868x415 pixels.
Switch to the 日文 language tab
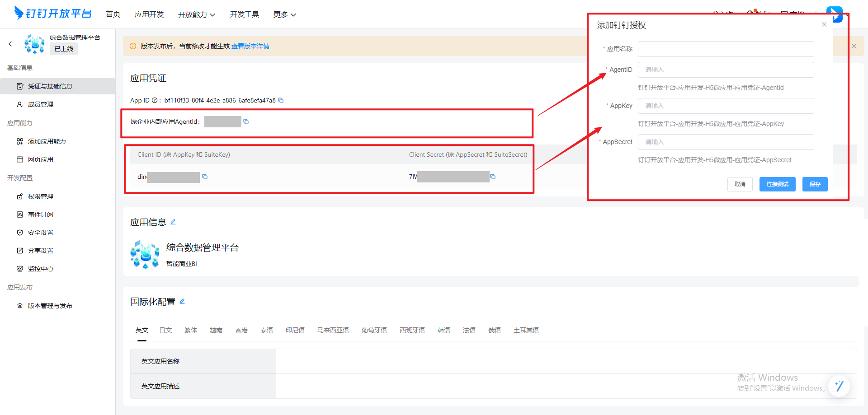tap(165, 330)
